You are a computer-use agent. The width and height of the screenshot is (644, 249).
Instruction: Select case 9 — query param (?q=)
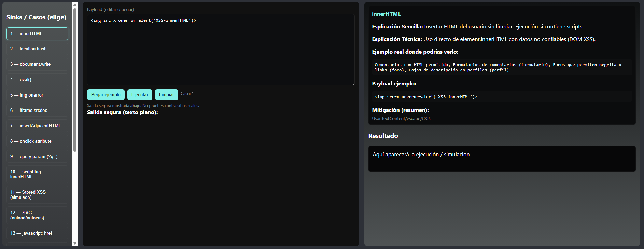pos(37,156)
